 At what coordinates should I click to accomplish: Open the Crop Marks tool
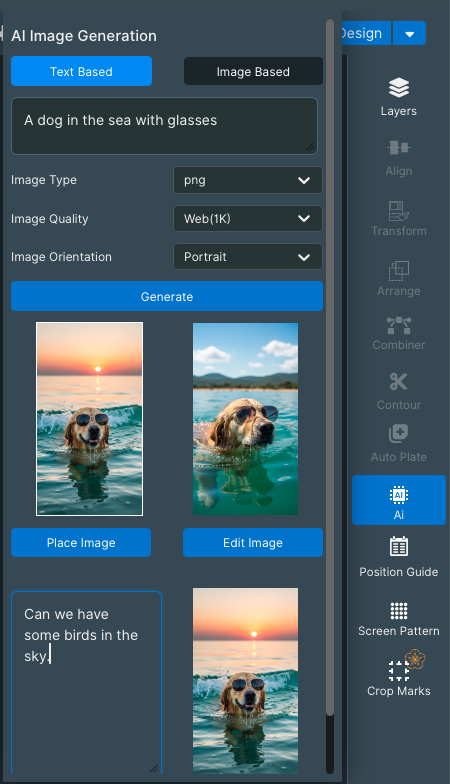[x=398, y=675]
